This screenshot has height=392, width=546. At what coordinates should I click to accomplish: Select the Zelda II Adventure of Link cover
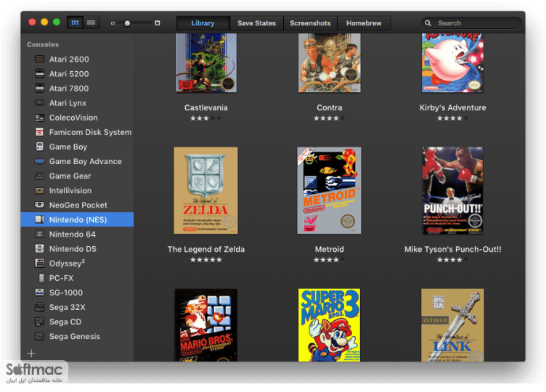pos(452,324)
